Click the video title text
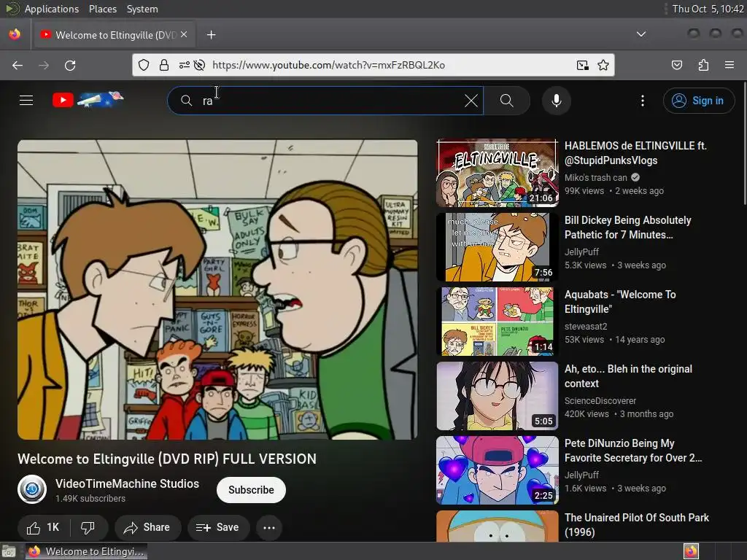 click(167, 459)
